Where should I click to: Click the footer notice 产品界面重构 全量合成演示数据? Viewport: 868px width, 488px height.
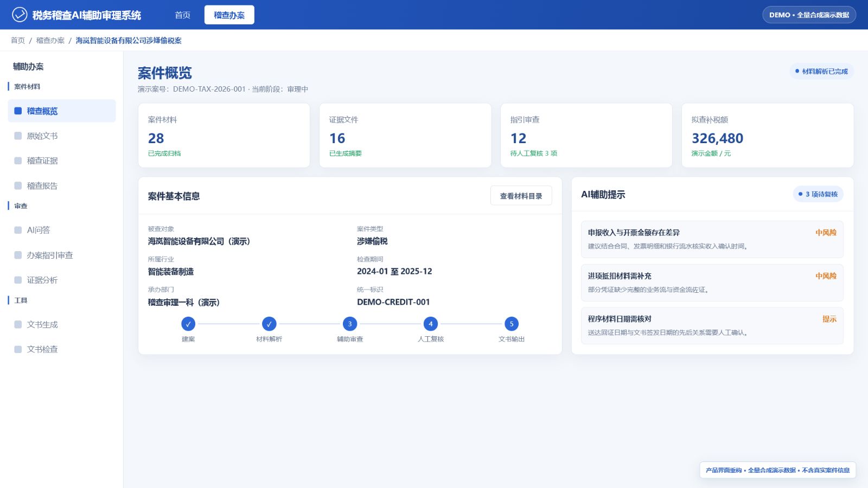coord(777,470)
